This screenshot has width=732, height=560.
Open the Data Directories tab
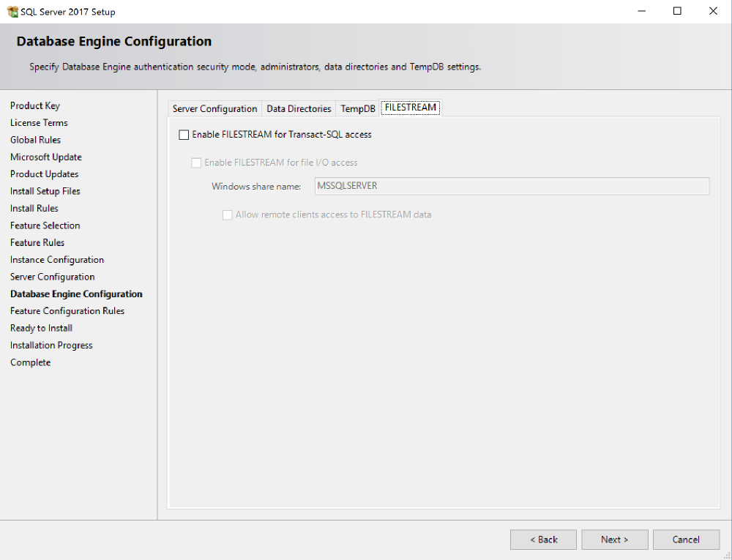point(299,109)
